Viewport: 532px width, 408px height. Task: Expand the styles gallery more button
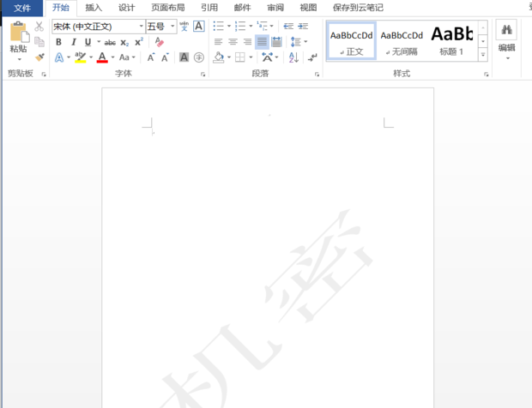[483, 55]
